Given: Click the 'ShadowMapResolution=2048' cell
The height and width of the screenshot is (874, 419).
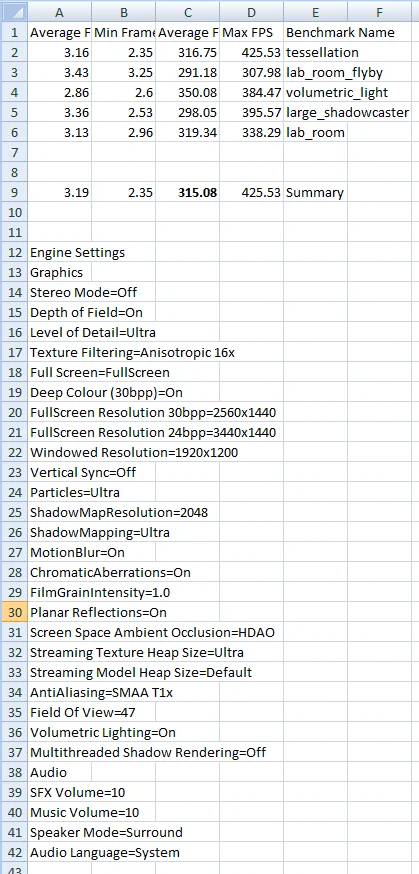Looking at the screenshot, I should coord(119,512).
